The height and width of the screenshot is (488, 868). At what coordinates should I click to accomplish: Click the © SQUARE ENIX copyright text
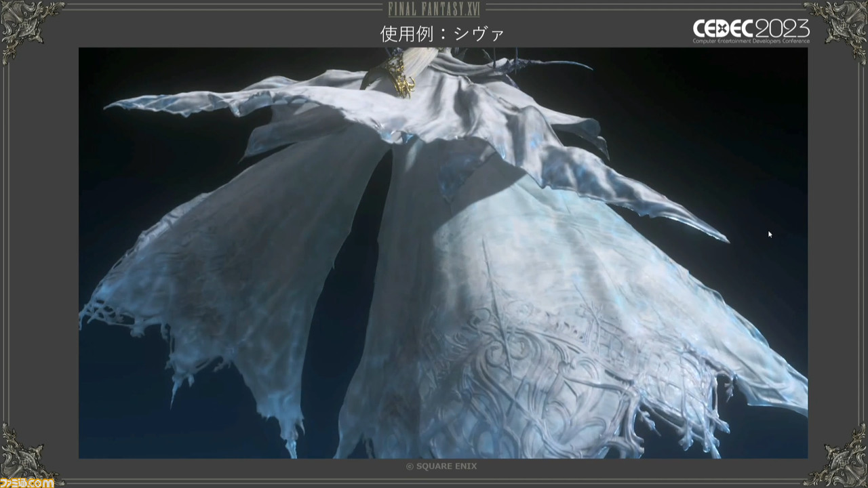441,466
